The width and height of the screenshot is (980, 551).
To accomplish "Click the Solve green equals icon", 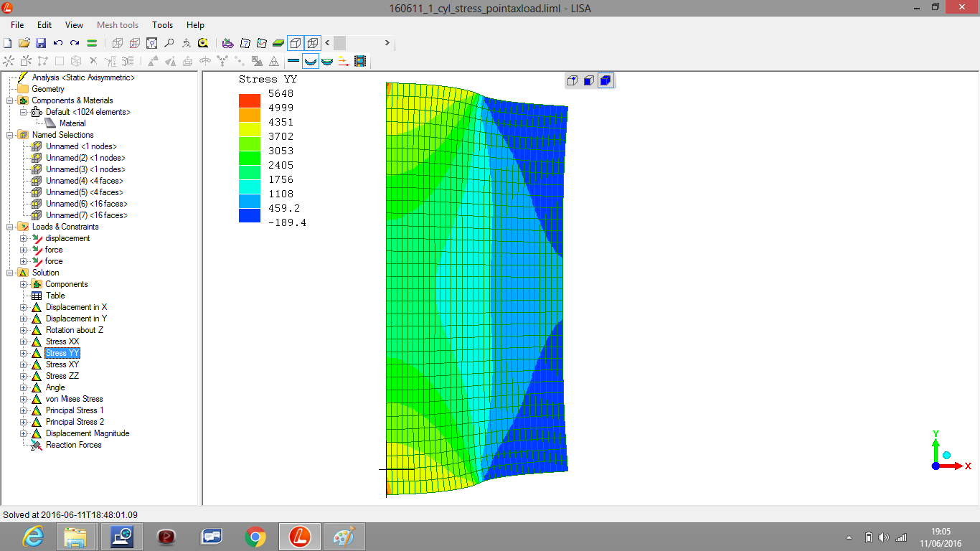I will point(92,43).
